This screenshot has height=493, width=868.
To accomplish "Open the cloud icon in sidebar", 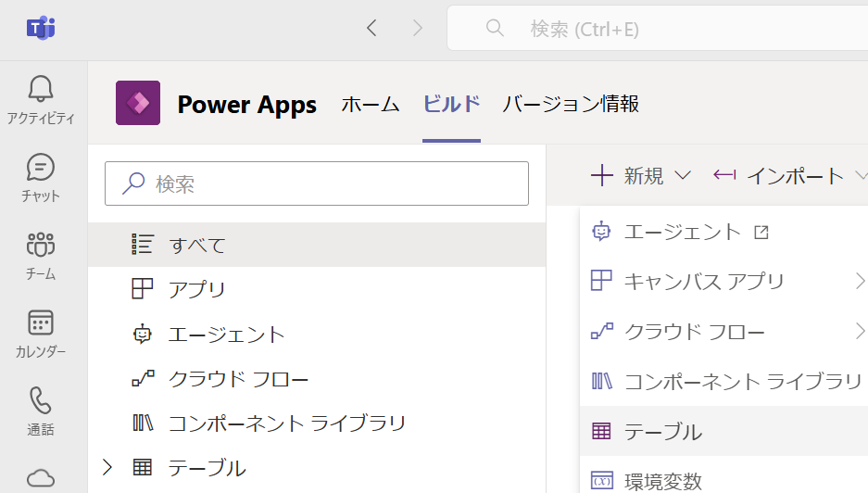I will pos(41,478).
